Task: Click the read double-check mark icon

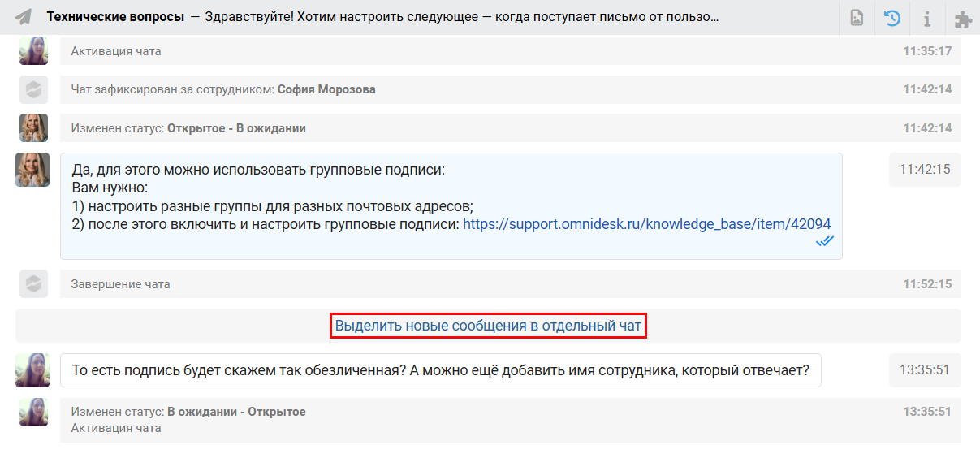Action: [825, 241]
